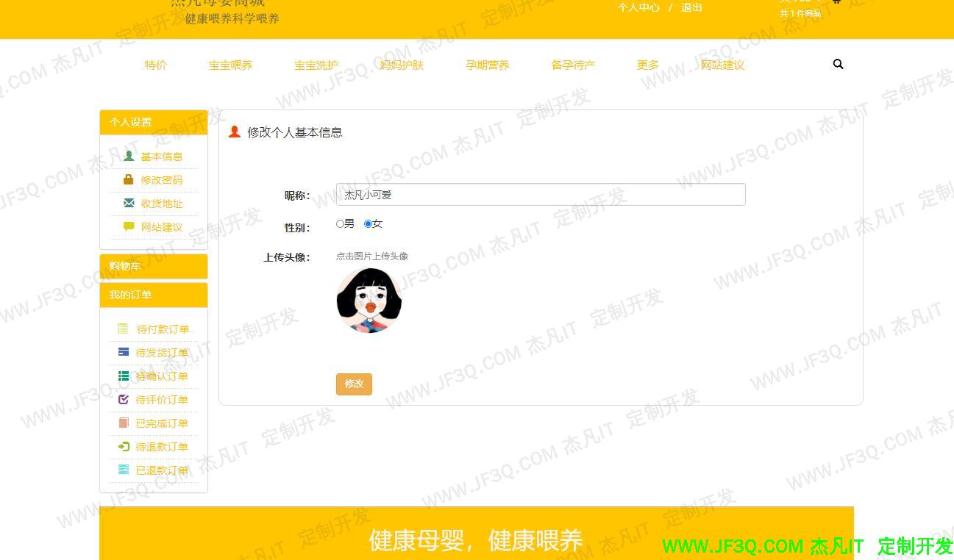Select the 男 gender radio button
The image size is (954, 560).
tap(341, 223)
